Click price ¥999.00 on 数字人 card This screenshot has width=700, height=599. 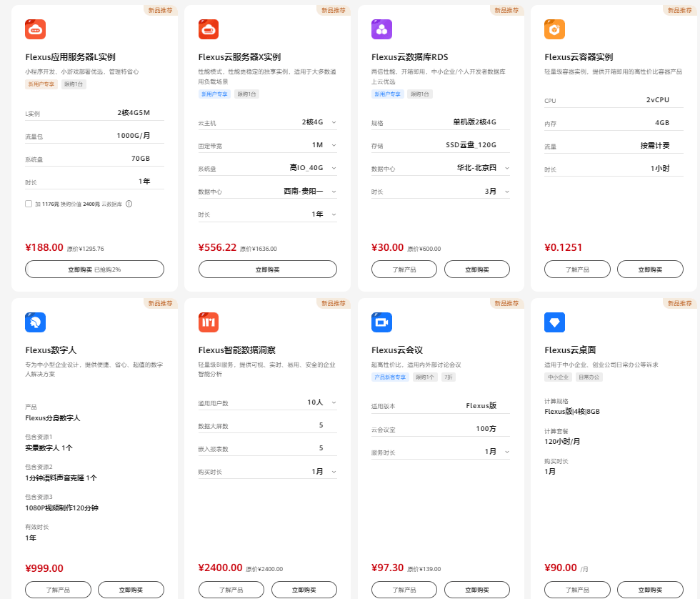tap(44, 568)
